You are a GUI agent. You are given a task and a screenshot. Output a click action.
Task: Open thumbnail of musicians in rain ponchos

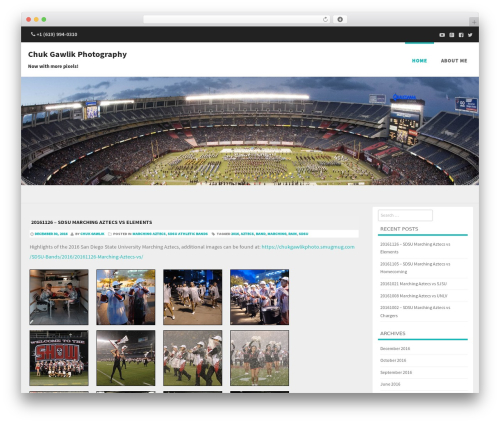(x=126, y=297)
